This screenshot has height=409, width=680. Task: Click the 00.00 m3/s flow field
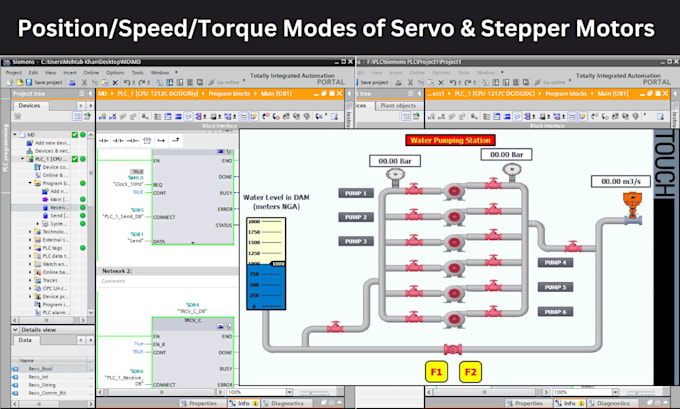tap(621, 181)
